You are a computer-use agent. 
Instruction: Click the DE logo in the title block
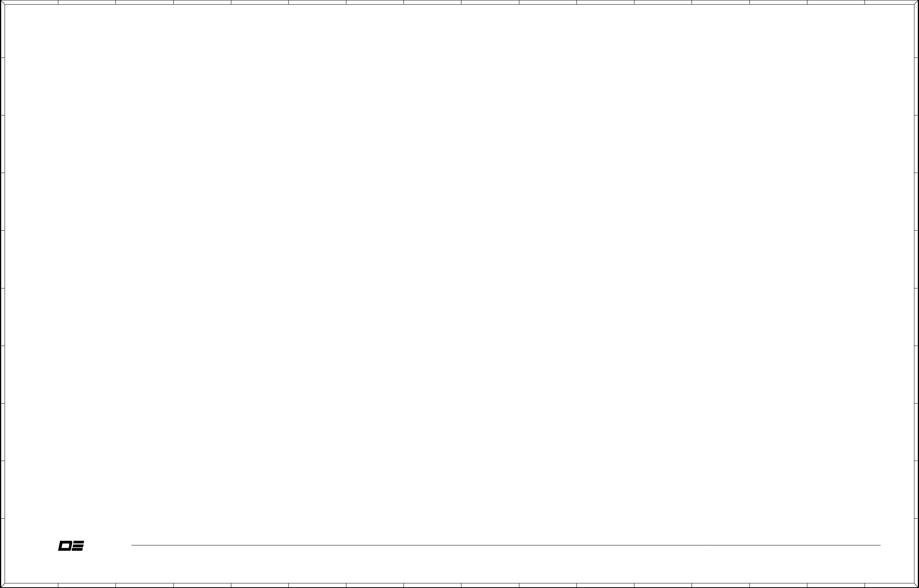coord(71,546)
